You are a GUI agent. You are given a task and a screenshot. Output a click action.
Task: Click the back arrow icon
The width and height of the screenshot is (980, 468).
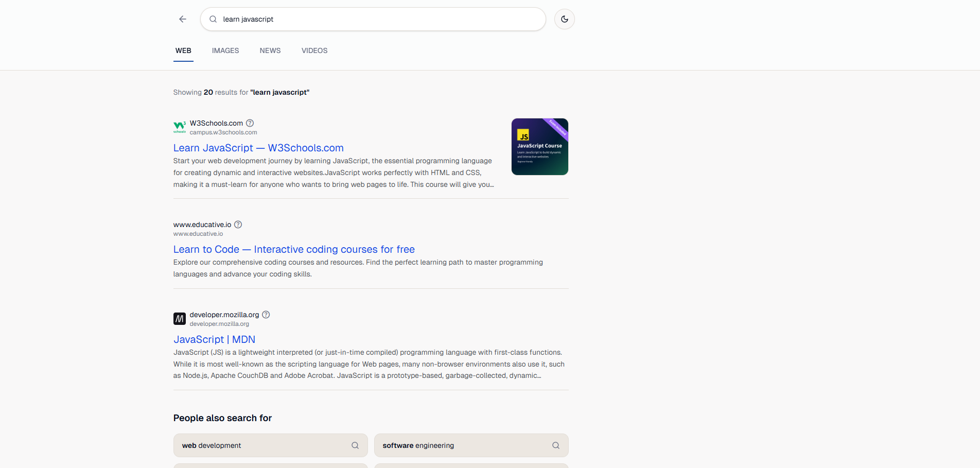coord(183,19)
